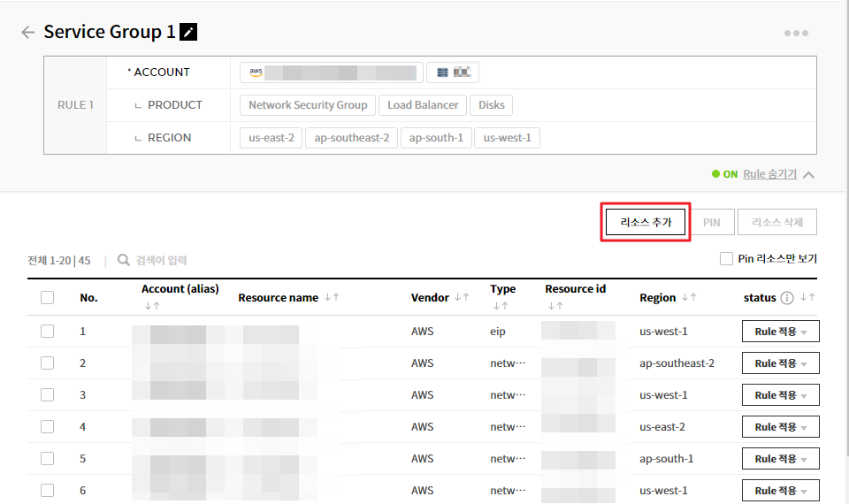Check the select-all checkbox in table header
The image size is (849, 504).
(47, 298)
